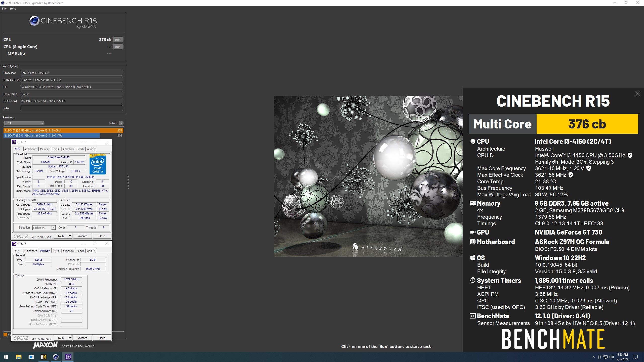The width and height of the screenshot is (644, 362).
Task: Open SPD tab in upper CPU-Z window
Action: (56, 149)
